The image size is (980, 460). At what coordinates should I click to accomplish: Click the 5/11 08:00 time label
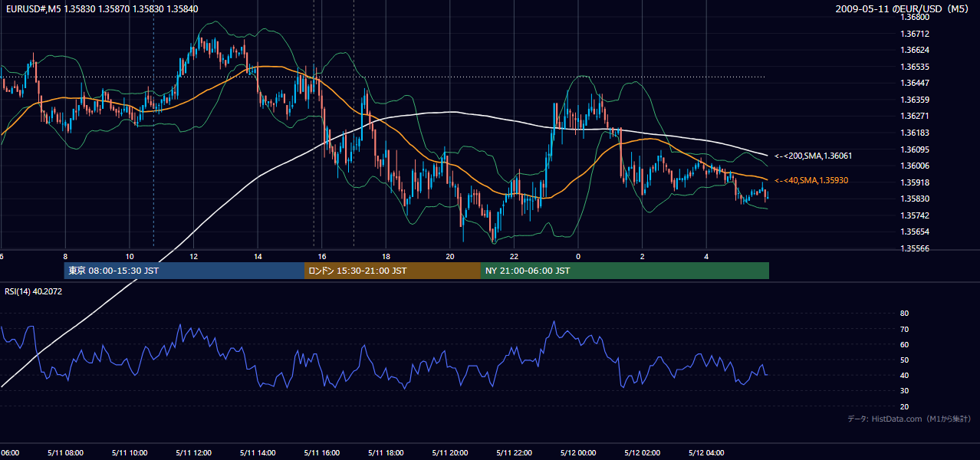(x=67, y=452)
